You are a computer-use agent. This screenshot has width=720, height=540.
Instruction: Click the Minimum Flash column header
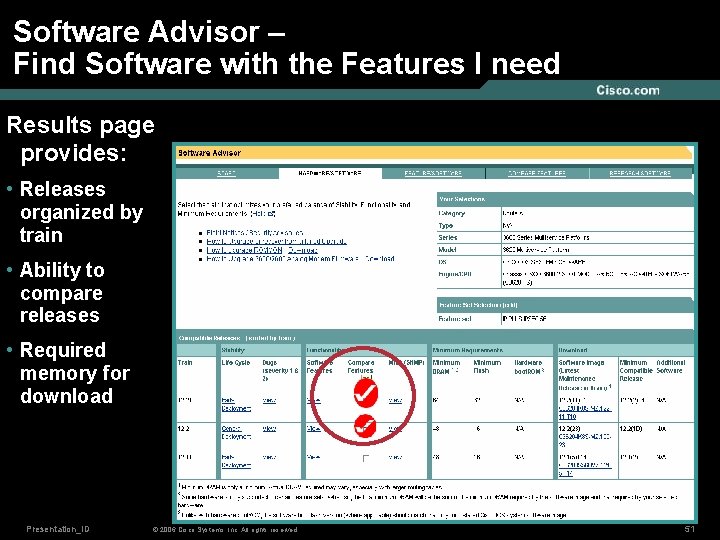(487, 366)
